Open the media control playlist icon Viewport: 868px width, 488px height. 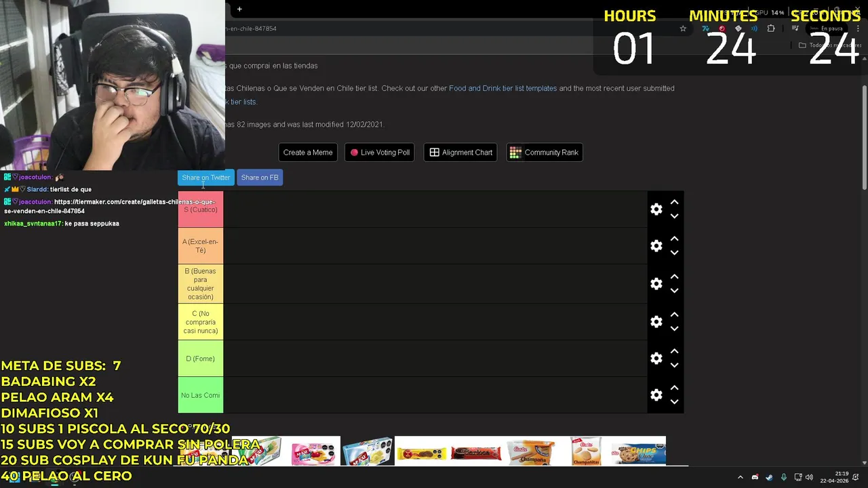click(x=795, y=28)
